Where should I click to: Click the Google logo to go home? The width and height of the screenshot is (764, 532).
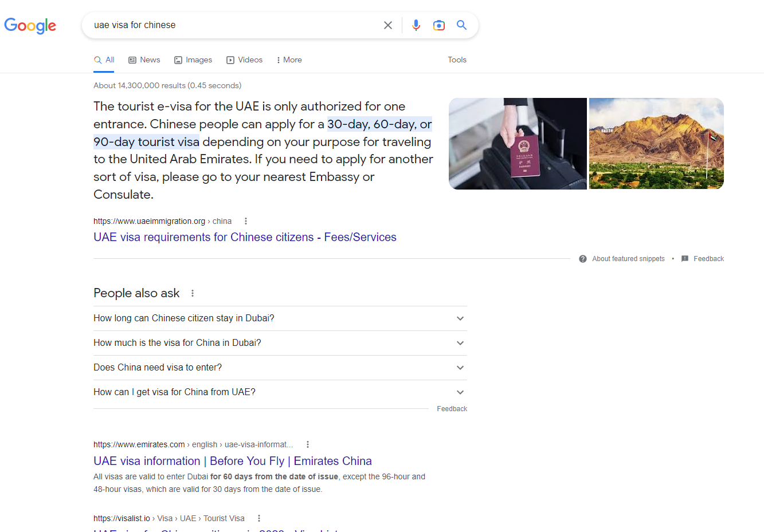[30, 26]
